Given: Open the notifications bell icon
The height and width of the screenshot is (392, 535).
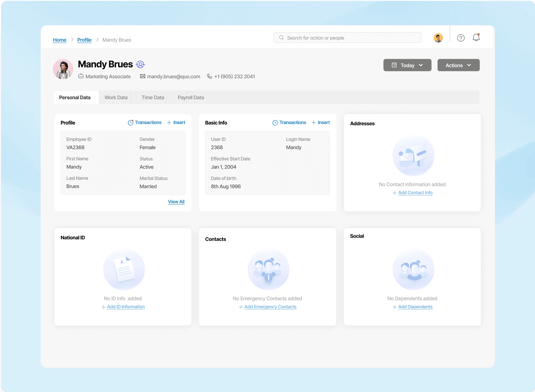Looking at the screenshot, I should click(x=476, y=37).
